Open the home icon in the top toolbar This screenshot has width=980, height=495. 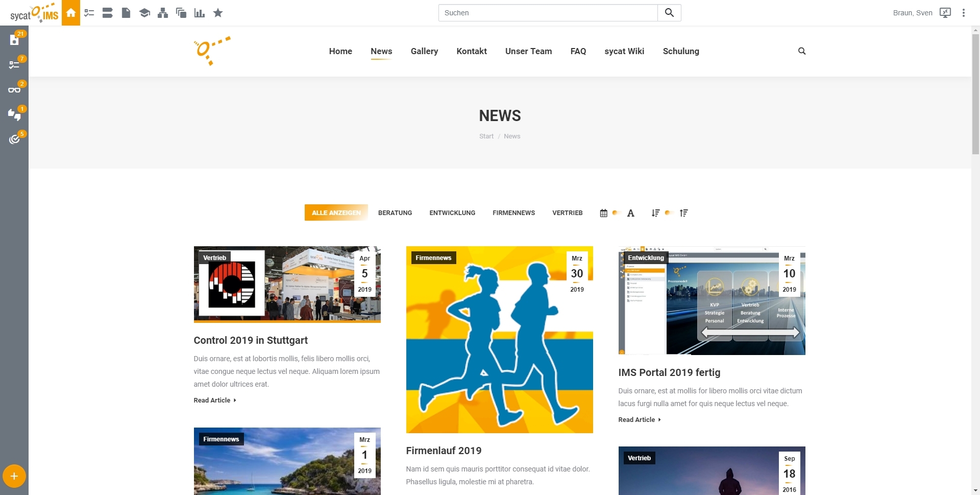(x=71, y=13)
